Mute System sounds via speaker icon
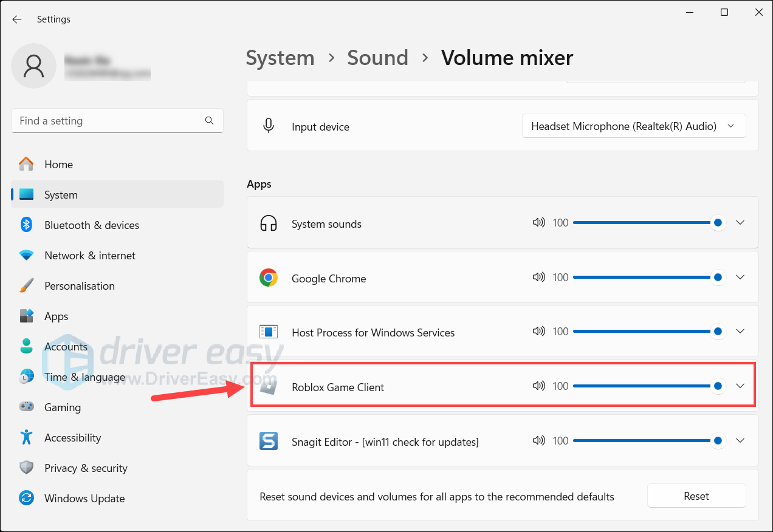Viewport: 773px width, 532px height. point(538,223)
